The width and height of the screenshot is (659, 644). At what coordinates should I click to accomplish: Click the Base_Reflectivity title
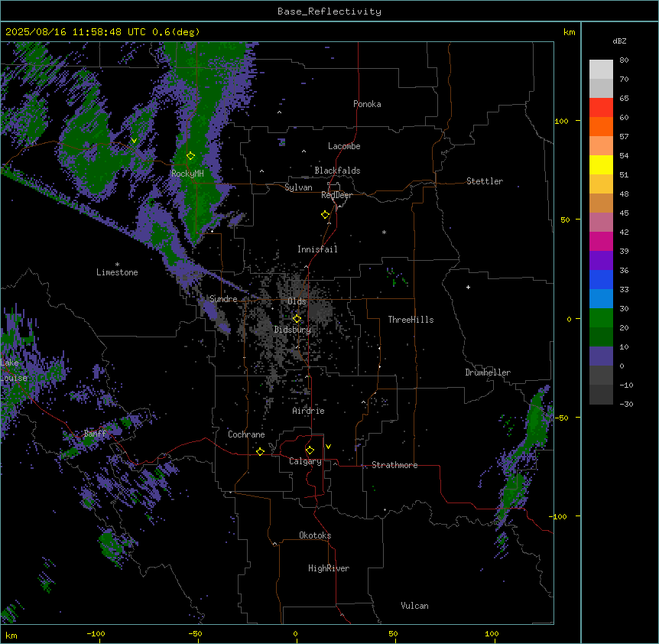[329, 11]
